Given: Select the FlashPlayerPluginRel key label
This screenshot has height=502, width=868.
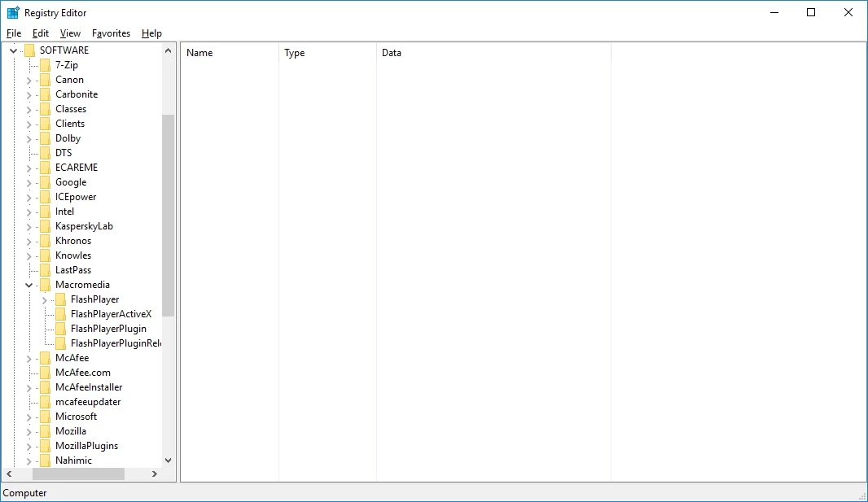Looking at the screenshot, I should 116,343.
